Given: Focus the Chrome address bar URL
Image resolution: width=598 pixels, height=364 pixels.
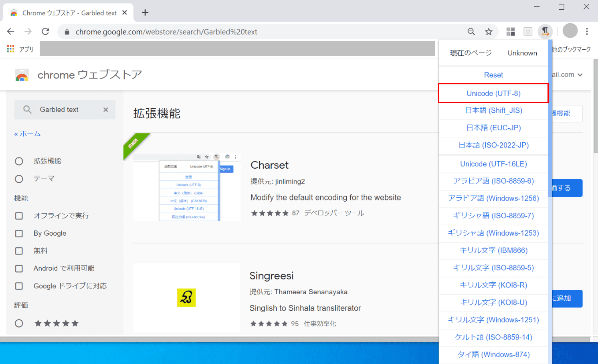Looking at the screenshot, I should coord(166,32).
